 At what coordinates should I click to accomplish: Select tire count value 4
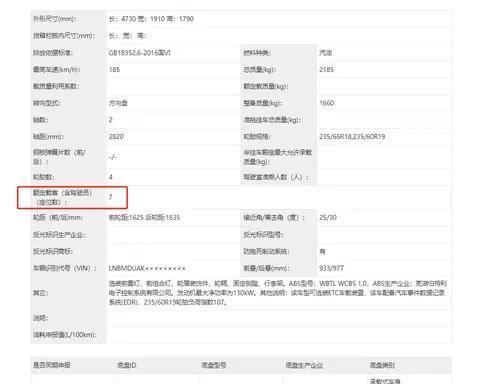point(111,177)
